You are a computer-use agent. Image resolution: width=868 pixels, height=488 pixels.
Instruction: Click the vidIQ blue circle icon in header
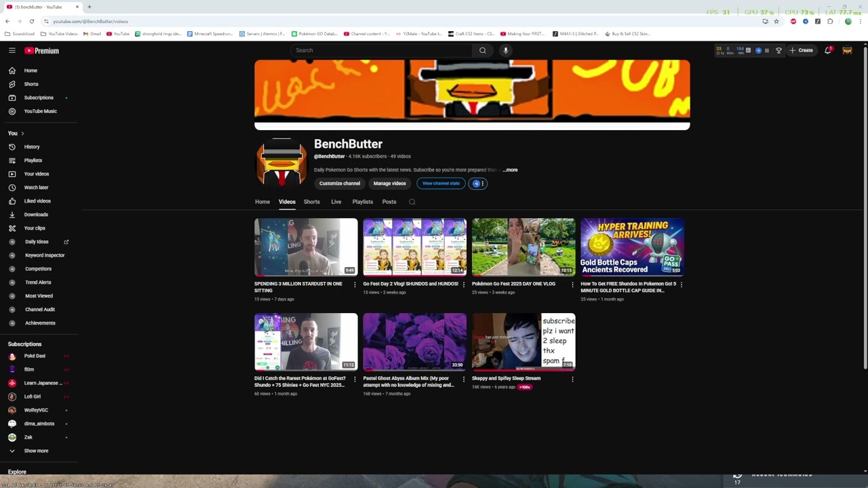click(x=758, y=50)
